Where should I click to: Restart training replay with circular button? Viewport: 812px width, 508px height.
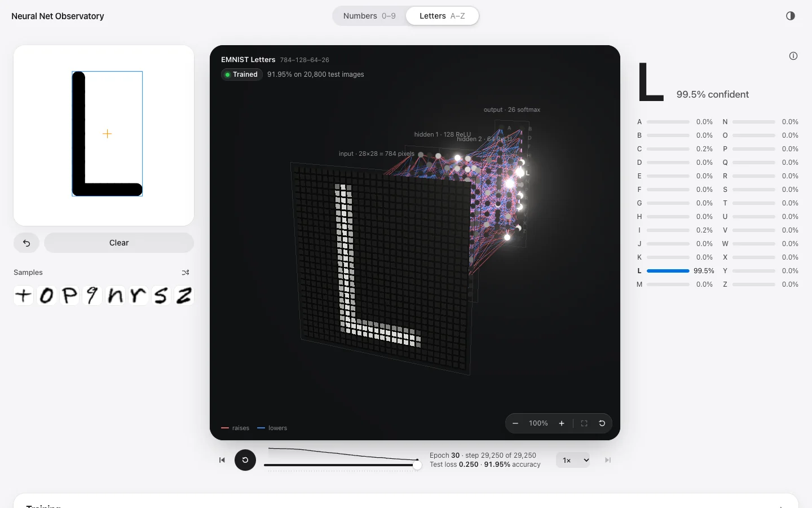tap(245, 460)
